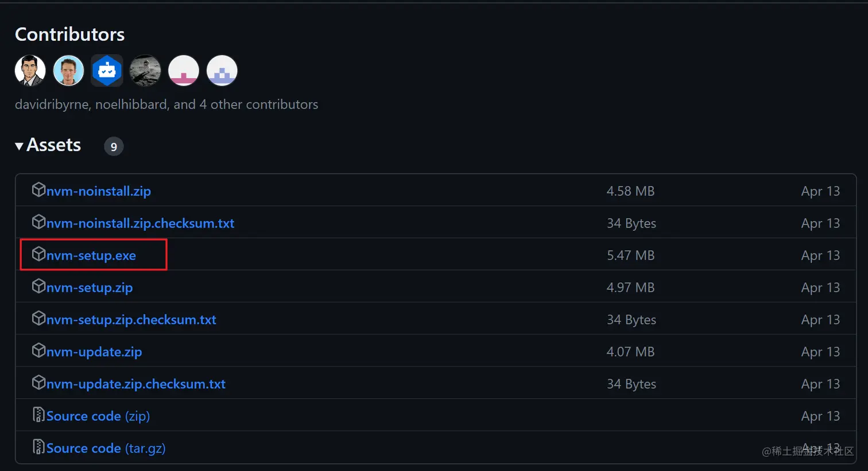This screenshot has width=868, height=471.
Task: Open the second contributor's photo avatar
Action: (68, 71)
